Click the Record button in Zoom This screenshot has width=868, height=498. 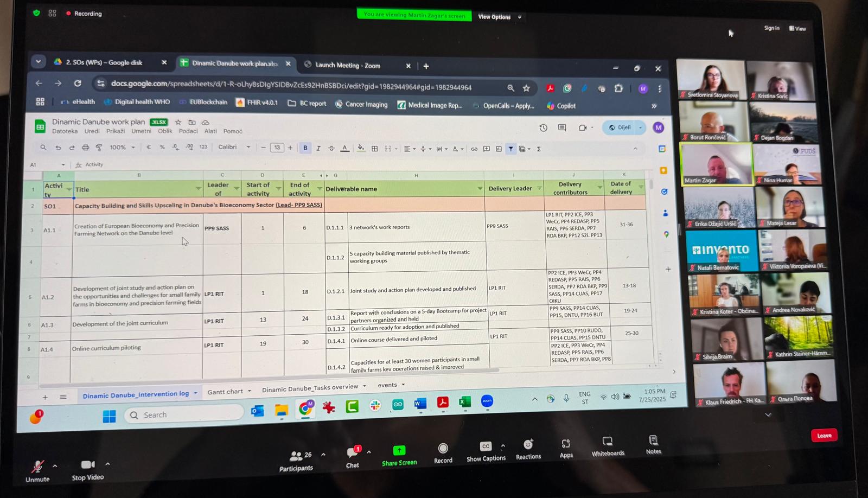point(443,449)
